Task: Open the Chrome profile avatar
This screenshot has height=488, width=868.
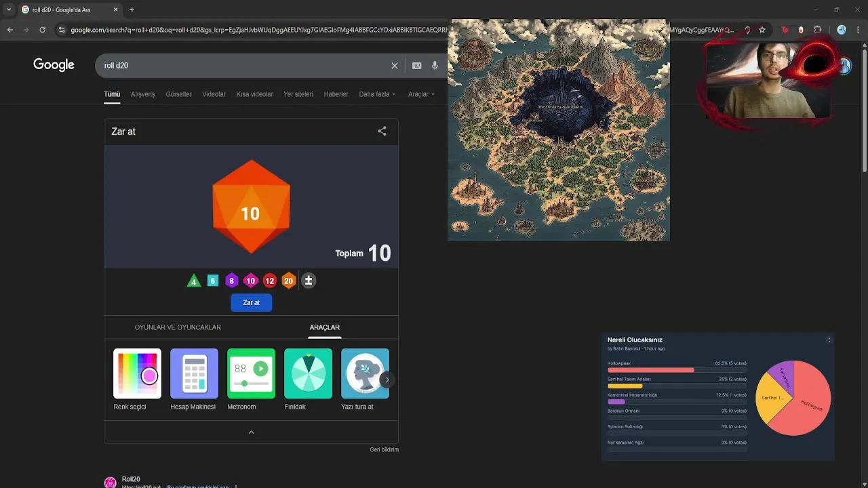Action: [x=842, y=30]
